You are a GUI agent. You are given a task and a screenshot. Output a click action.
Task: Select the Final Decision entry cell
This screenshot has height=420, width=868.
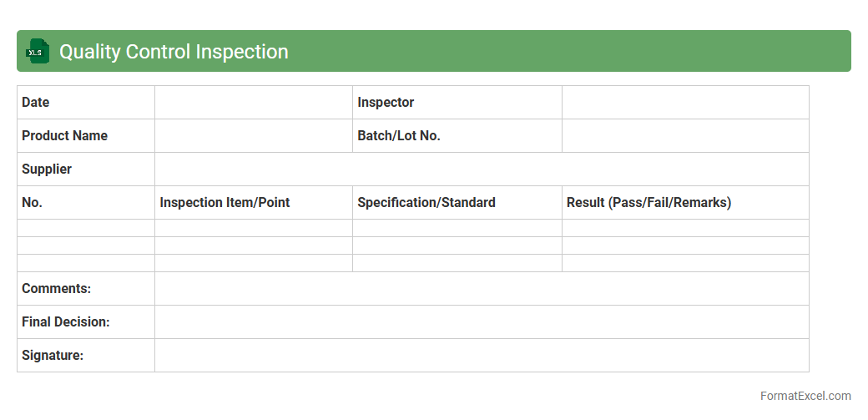point(482,322)
